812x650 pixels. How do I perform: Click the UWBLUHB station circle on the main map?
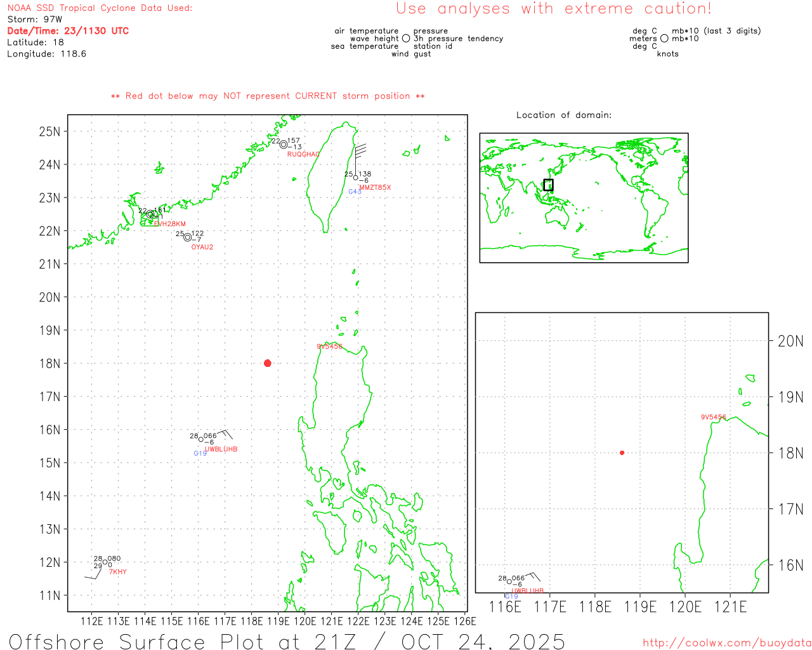[x=201, y=439]
